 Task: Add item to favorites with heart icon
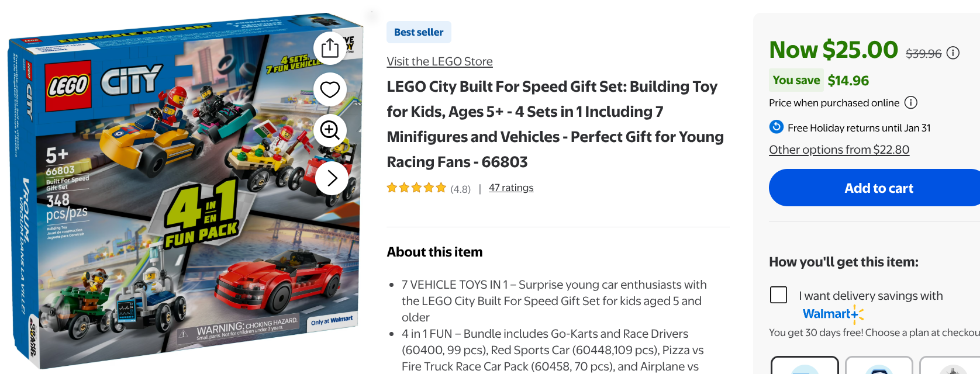330,89
